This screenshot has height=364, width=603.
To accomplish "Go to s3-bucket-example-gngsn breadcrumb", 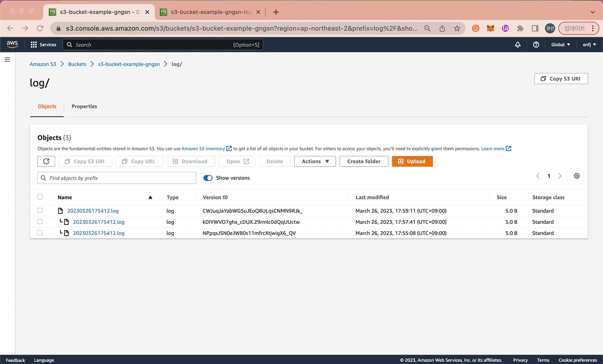I will 129,64.
